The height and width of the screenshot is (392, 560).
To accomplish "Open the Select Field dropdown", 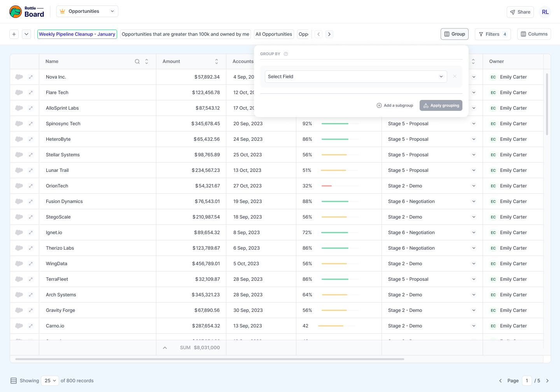I will pos(355,77).
